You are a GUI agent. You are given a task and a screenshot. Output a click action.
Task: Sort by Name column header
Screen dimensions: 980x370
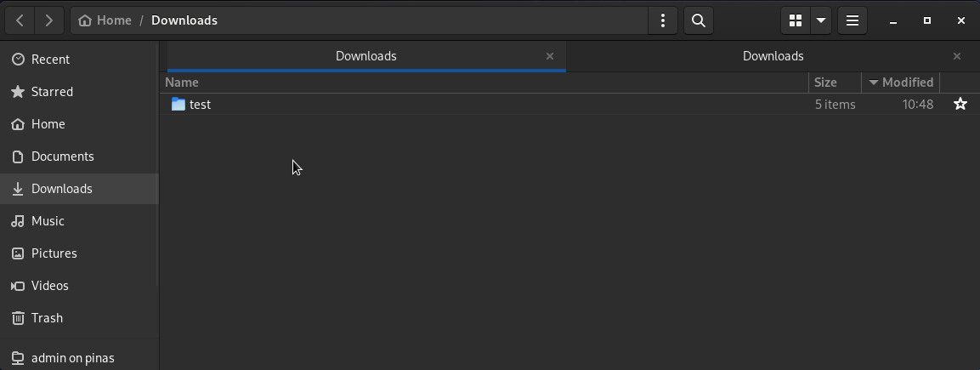(484, 83)
